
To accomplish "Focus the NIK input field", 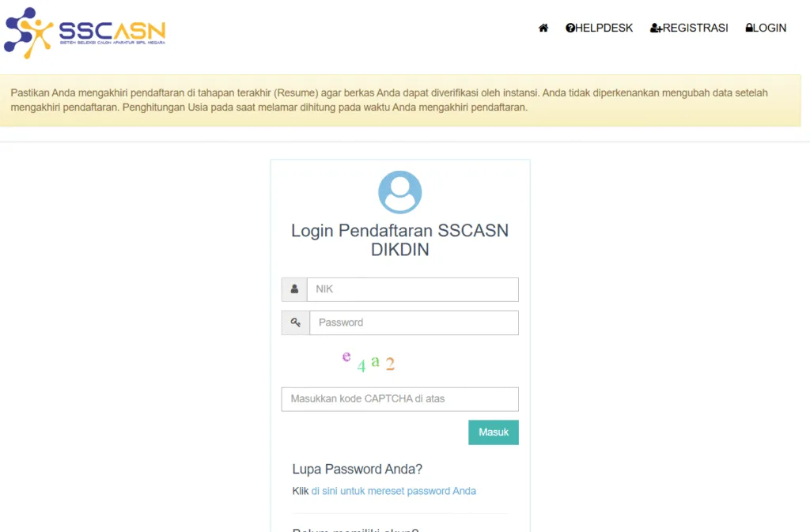I will pyautogui.click(x=413, y=289).
